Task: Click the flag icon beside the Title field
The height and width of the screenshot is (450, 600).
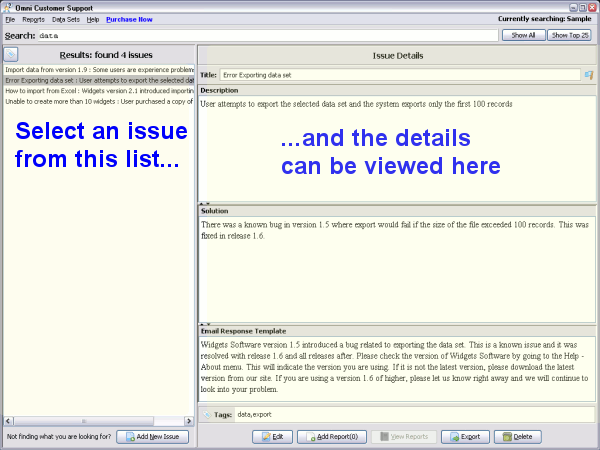Action: [x=589, y=75]
